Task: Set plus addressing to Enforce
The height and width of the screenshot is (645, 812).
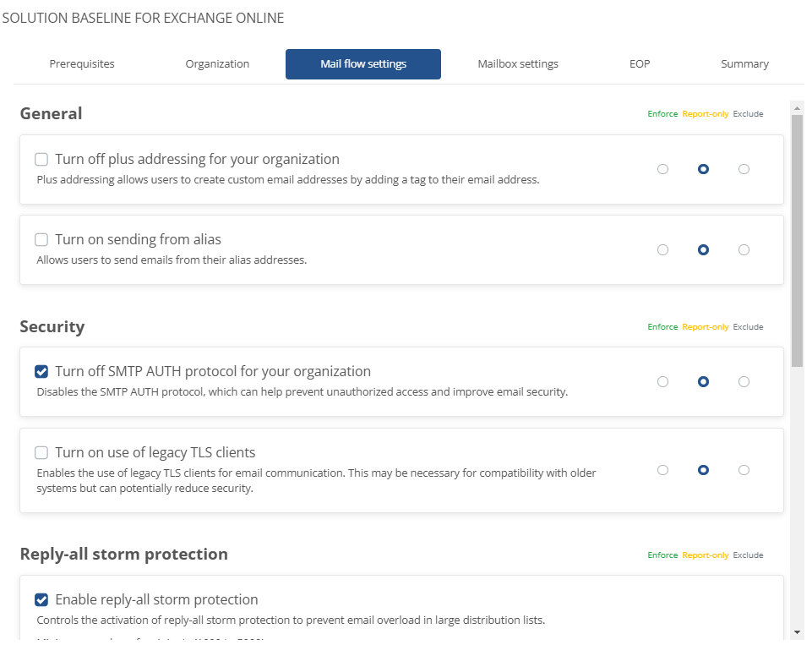Action: click(662, 169)
